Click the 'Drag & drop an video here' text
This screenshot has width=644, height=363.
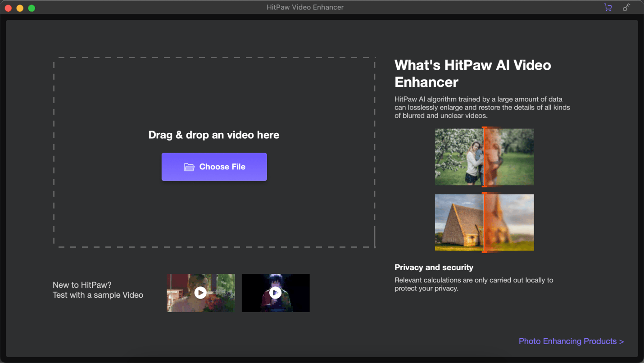pos(214,135)
